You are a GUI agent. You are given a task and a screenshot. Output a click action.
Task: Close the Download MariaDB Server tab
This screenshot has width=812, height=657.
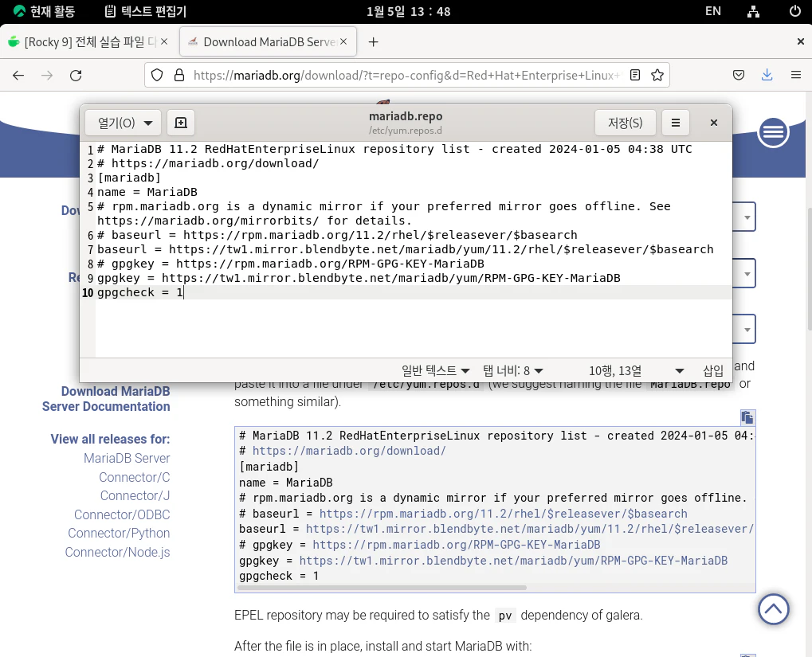343,41
